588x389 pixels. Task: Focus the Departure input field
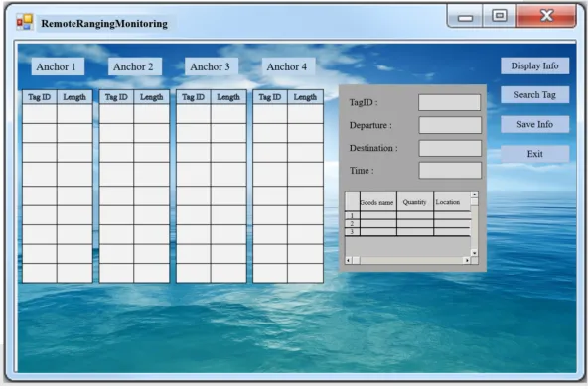tap(450, 125)
